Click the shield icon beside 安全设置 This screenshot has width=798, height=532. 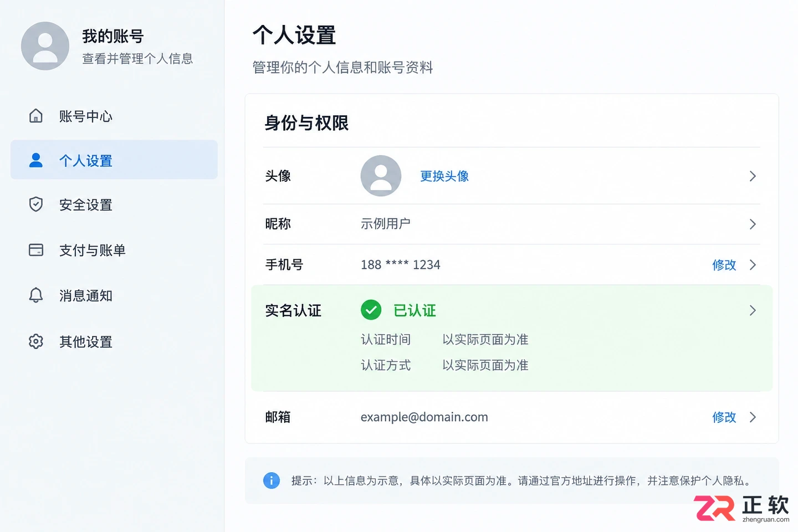(36, 204)
